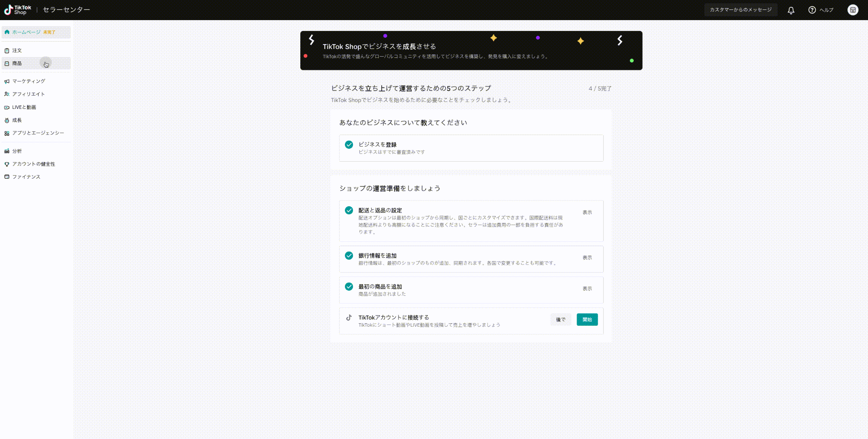Click the アプリとエージェンシー grid icon
Viewport: 868px width, 439px height.
point(7,133)
